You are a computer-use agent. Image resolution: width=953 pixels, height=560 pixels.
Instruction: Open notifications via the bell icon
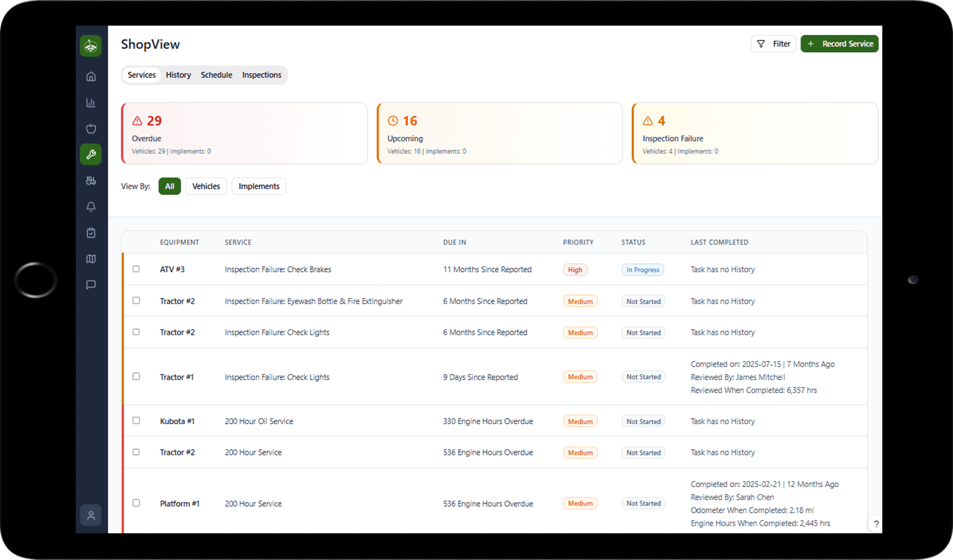click(x=91, y=207)
